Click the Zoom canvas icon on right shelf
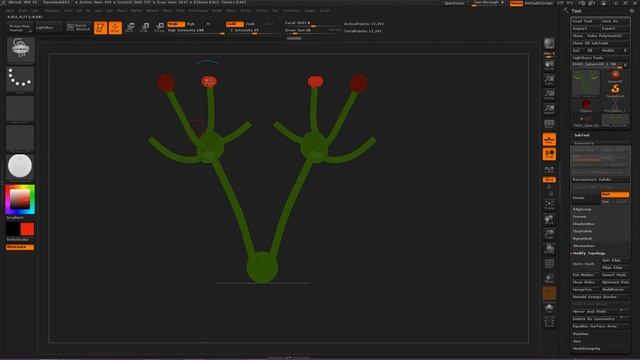Image resolution: width=640 pixels, height=360 pixels. click(549, 80)
